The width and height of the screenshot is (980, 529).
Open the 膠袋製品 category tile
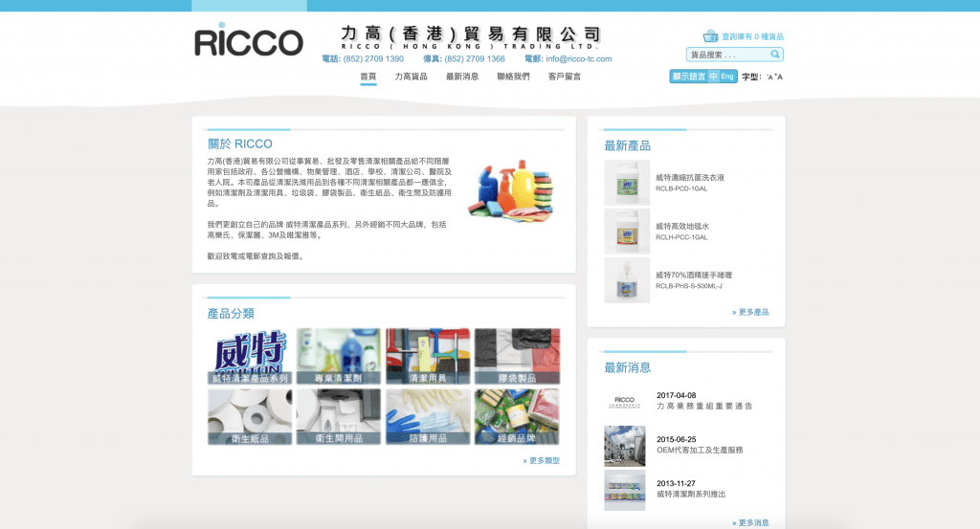(517, 356)
